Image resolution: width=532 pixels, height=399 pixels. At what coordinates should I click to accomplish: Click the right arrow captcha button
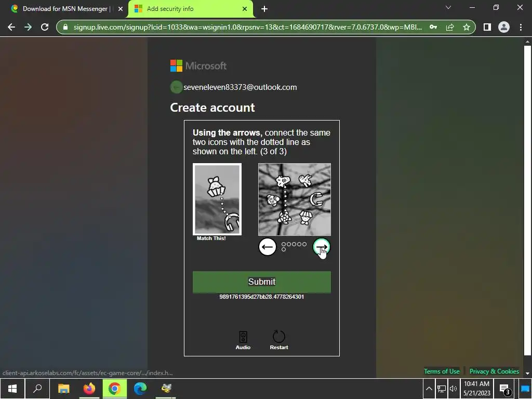321,247
